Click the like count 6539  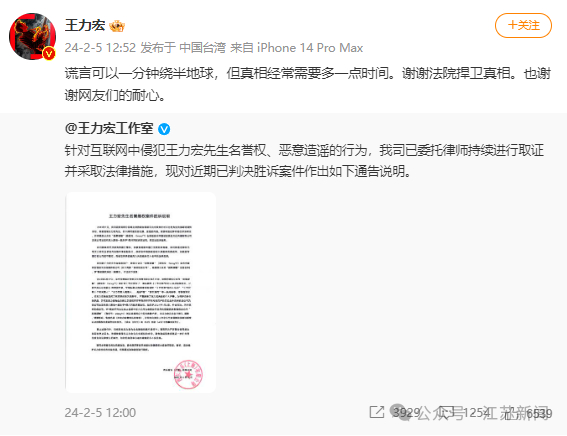tap(539, 413)
